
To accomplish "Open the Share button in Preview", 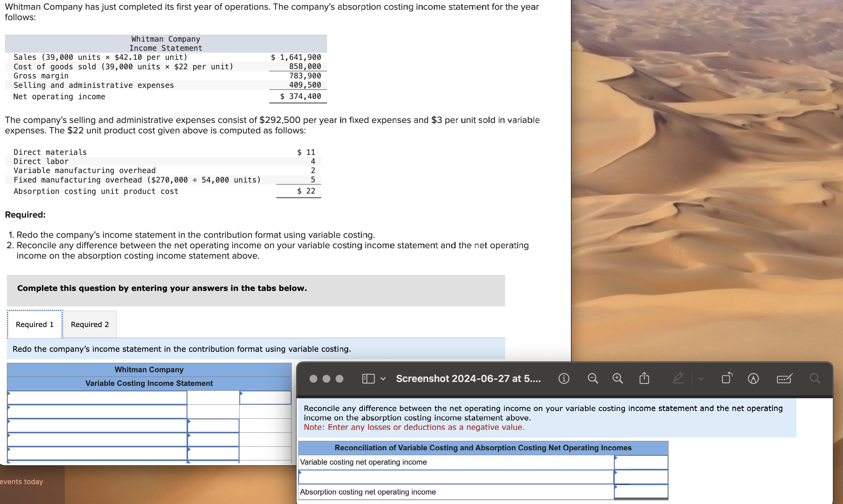I will point(644,378).
